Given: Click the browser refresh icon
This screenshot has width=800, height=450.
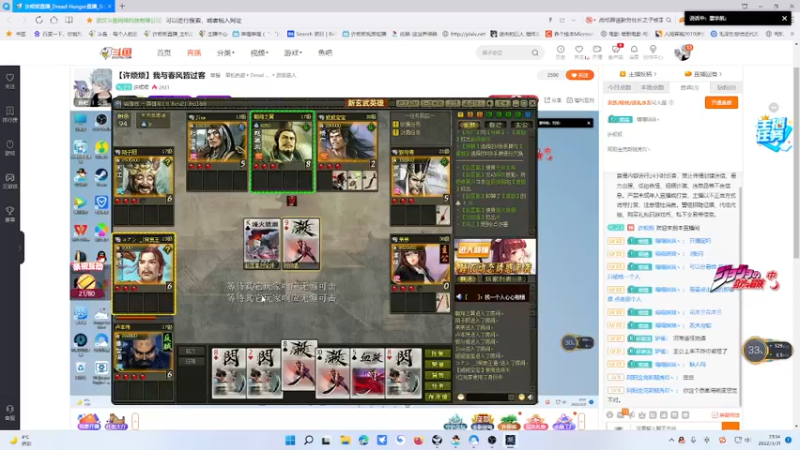Looking at the screenshot, I should pos(39,20).
